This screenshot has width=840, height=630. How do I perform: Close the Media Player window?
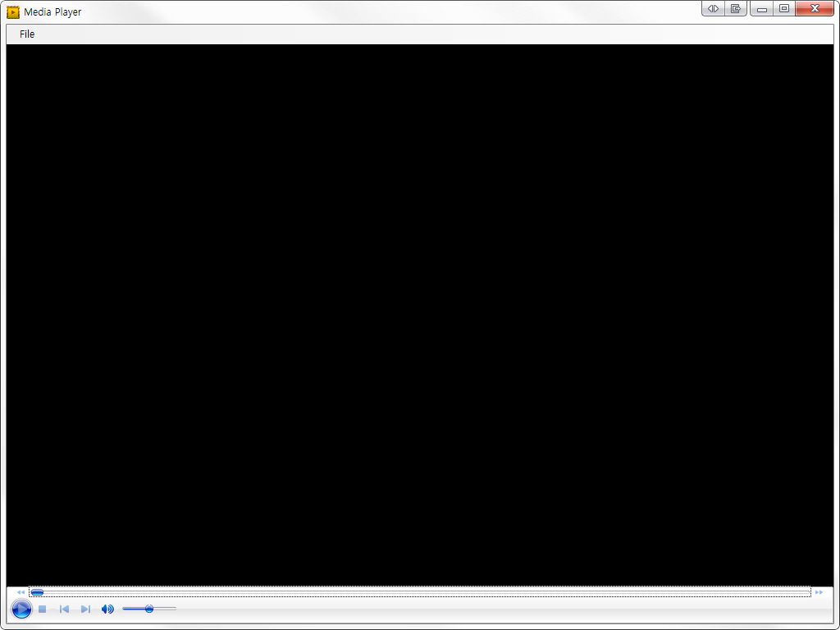[815, 8]
